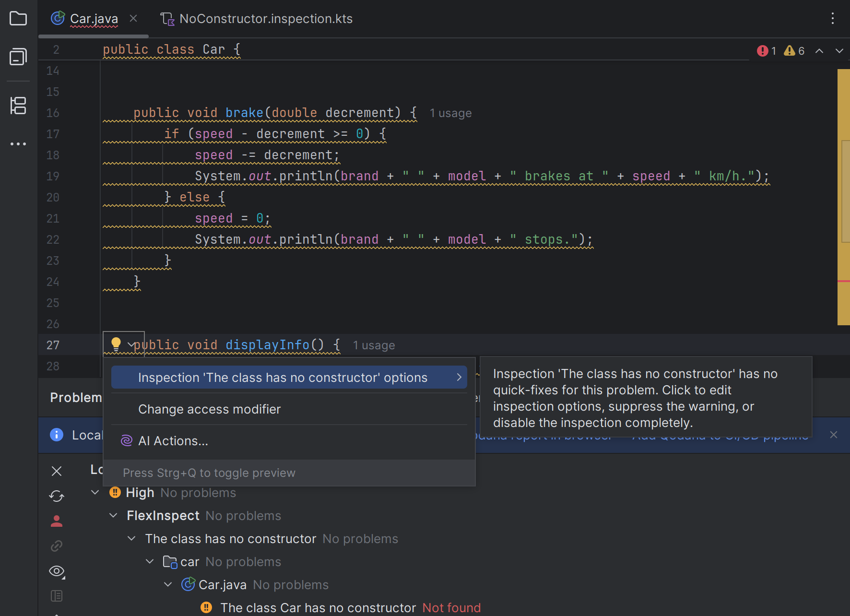
Task: Click the editor error stripe scrollbar
Action: [x=843, y=197]
